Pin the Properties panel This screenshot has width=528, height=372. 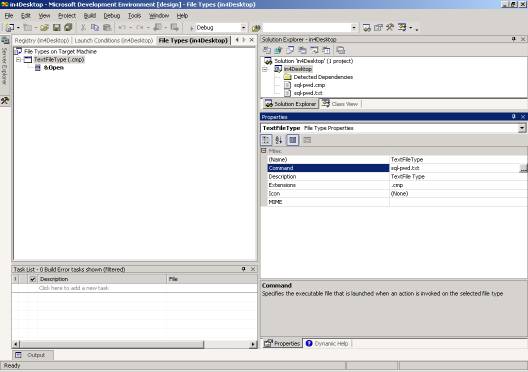(514, 116)
